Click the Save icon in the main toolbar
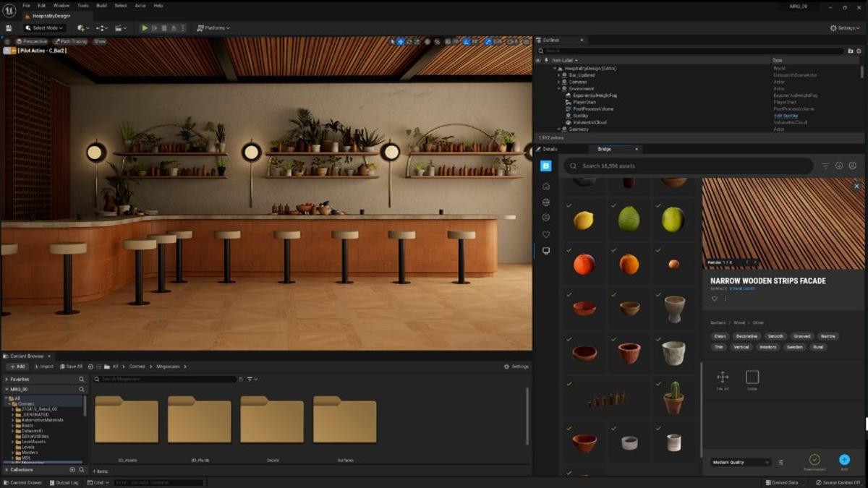868x488 pixels. pyautogui.click(x=9, y=28)
